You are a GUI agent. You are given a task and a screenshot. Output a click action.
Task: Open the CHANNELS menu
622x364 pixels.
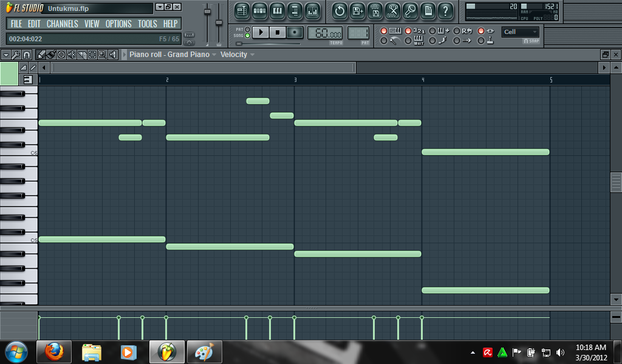click(x=63, y=24)
